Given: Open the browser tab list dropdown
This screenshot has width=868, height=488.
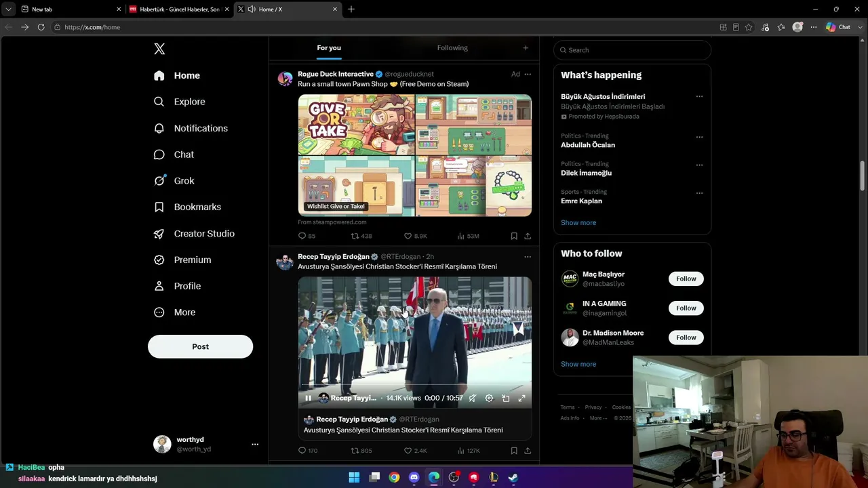Looking at the screenshot, I should [x=8, y=9].
